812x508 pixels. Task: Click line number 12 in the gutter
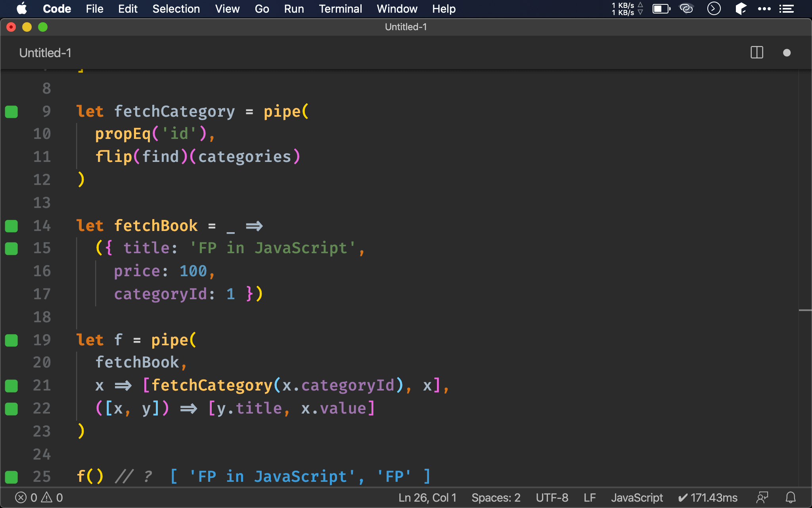coord(42,180)
